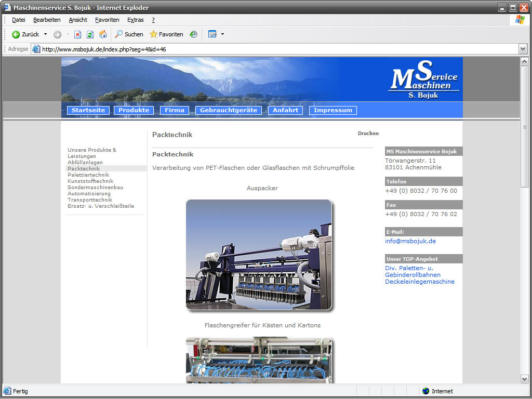Screen dimensions: 532x399
Task: Click the mail/edit toolbar icon
Action: tap(212, 34)
